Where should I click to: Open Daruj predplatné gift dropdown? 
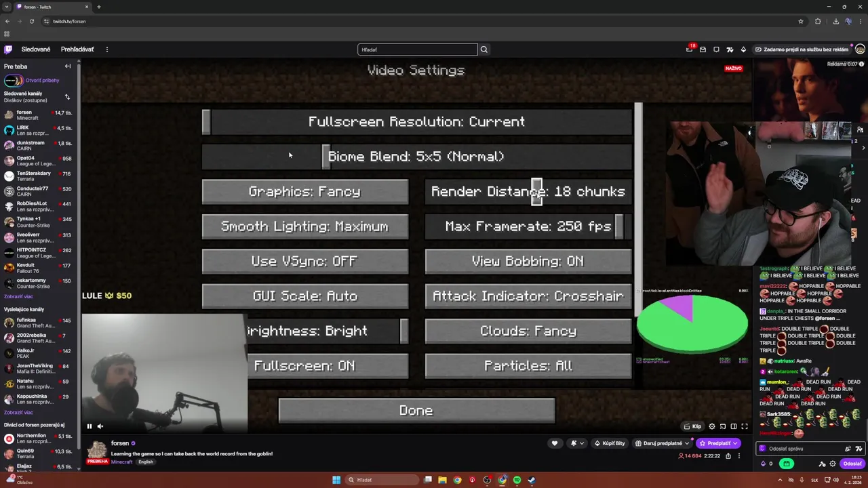click(x=662, y=443)
